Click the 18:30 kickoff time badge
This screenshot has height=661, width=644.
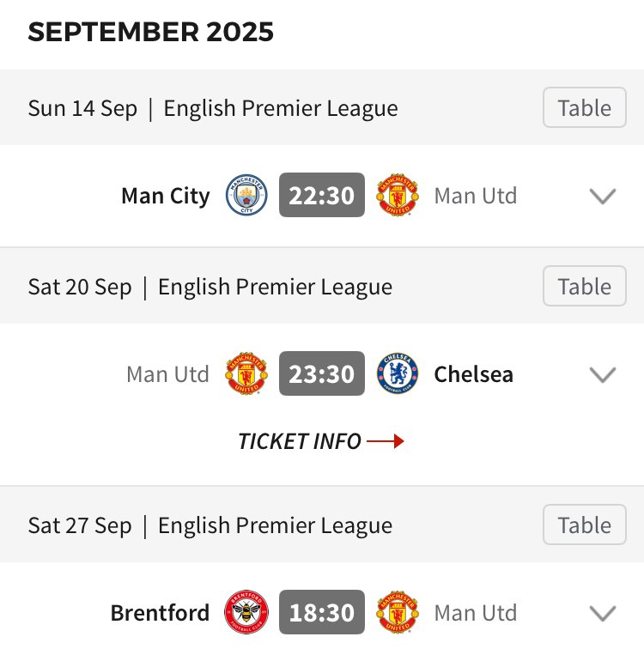click(x=322, y=612)
